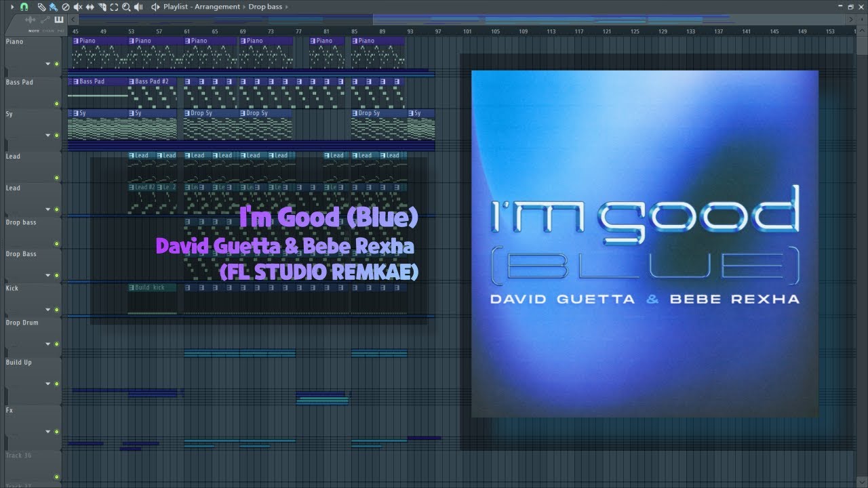The width and height of the screenshot is (868, 488).
Task: Activate the Zoom magnifier tool
Action: pos(126,7)
